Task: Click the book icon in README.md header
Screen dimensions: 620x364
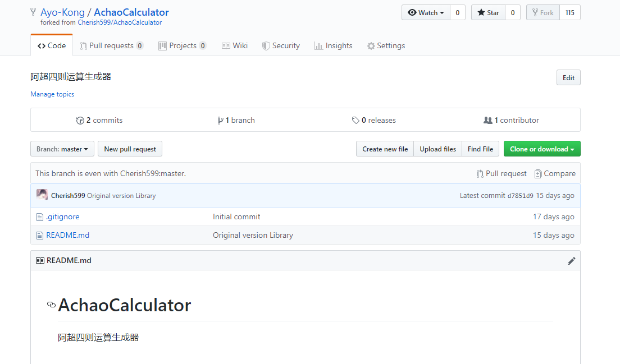Action: click(x=40, y=261)
